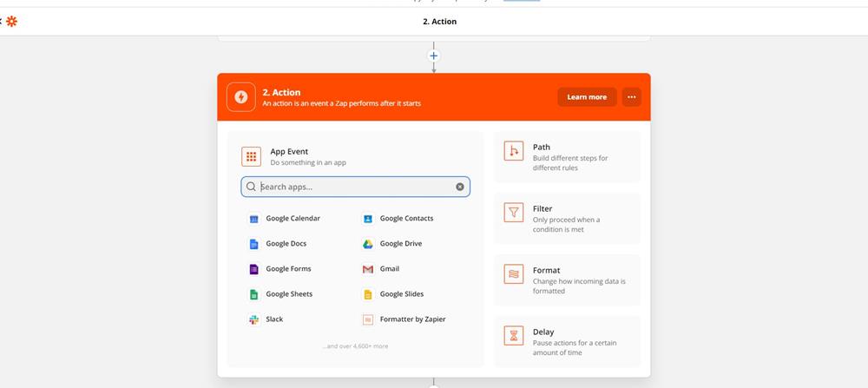Select the Path option title
Image resolution: width=868 pixels, height=388 pixels.
[x=542, y=148]
